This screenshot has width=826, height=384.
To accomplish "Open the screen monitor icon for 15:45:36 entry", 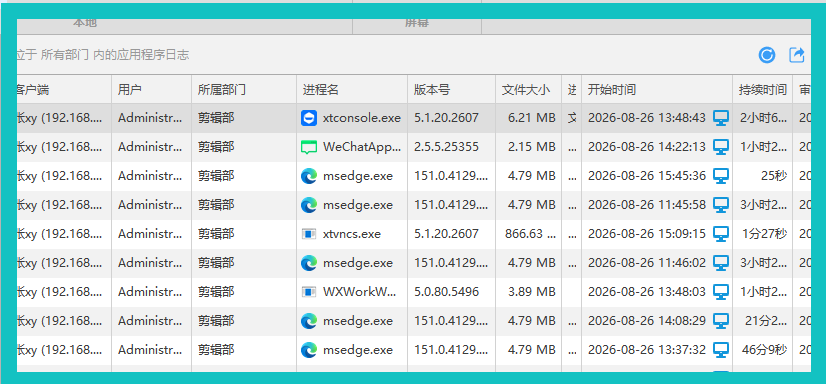I will [x=721, y=176].
